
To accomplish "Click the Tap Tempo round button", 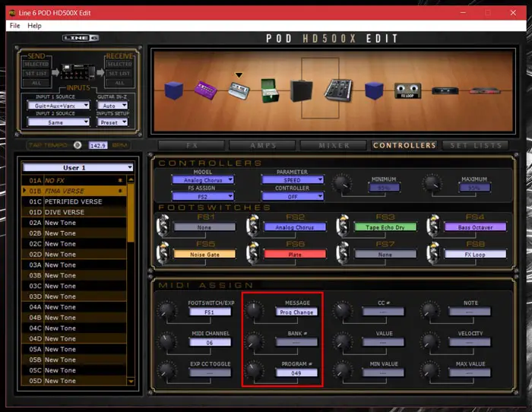I will (78, 145).
